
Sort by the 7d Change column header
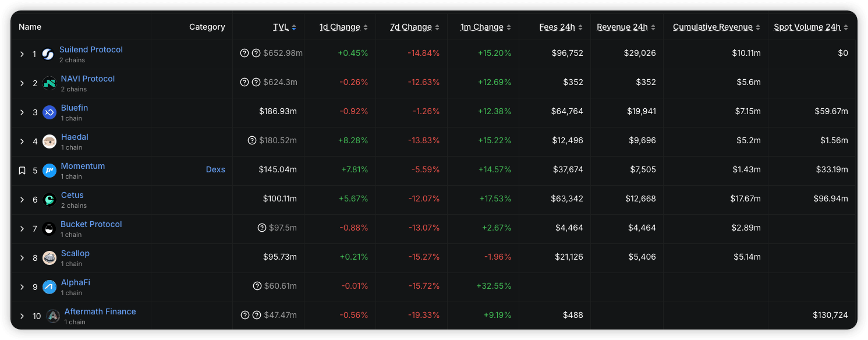(411, 27)
